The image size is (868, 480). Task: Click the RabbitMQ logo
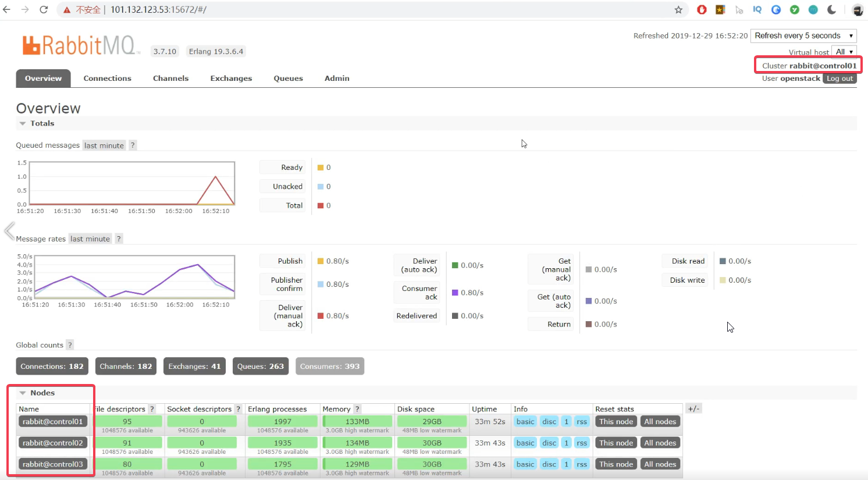click(x=81, y=45)
